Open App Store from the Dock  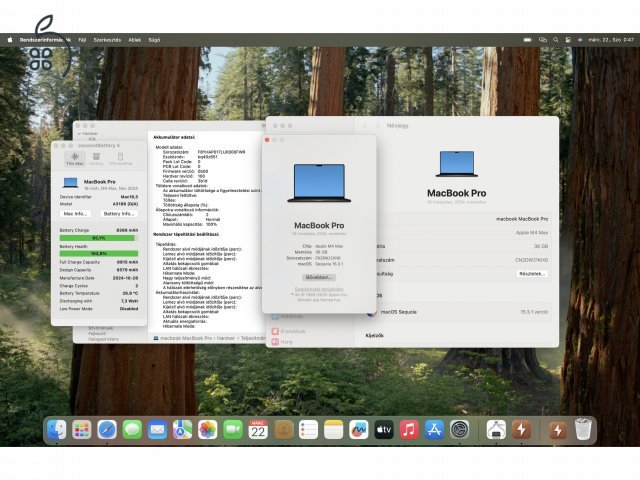coord(434,430)
